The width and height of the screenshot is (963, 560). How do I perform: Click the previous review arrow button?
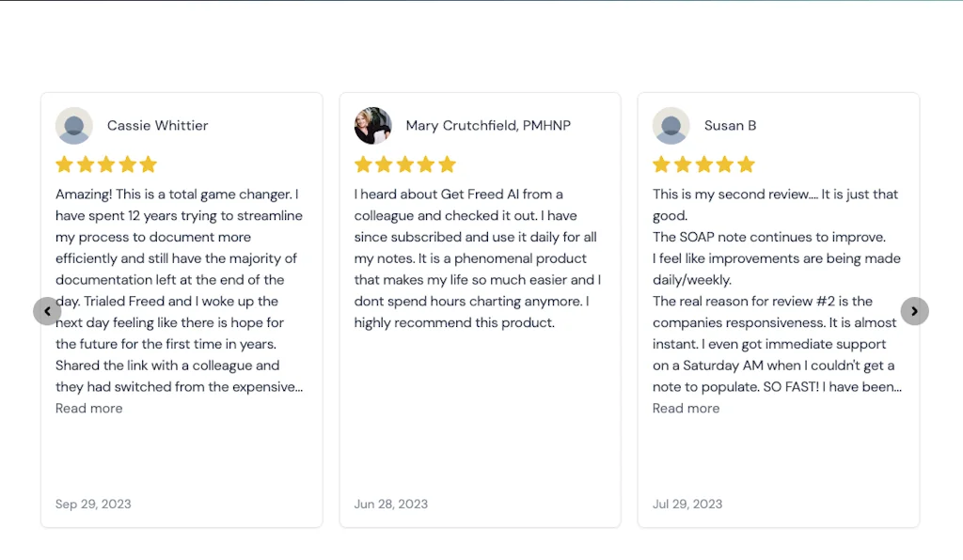pos(47,311)
